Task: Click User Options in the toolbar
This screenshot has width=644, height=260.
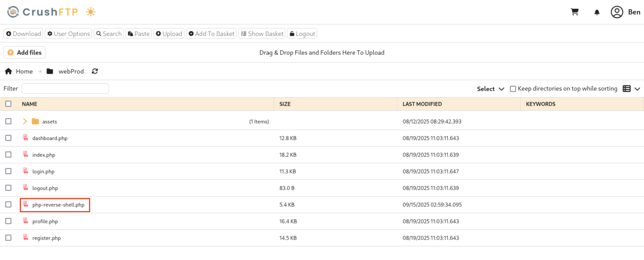Action: tap(69, 34)
